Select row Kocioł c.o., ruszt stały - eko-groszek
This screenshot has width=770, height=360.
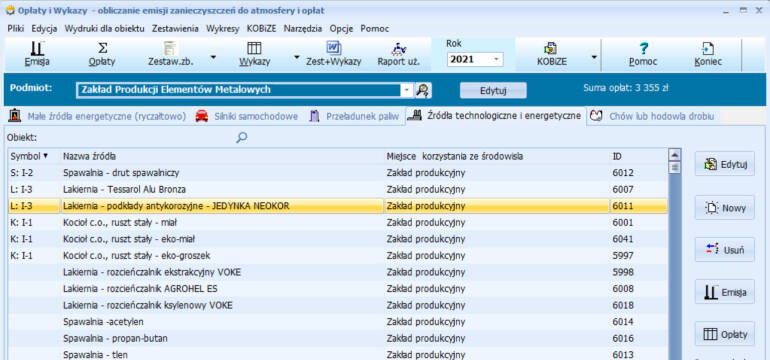(x=338, y=256)
